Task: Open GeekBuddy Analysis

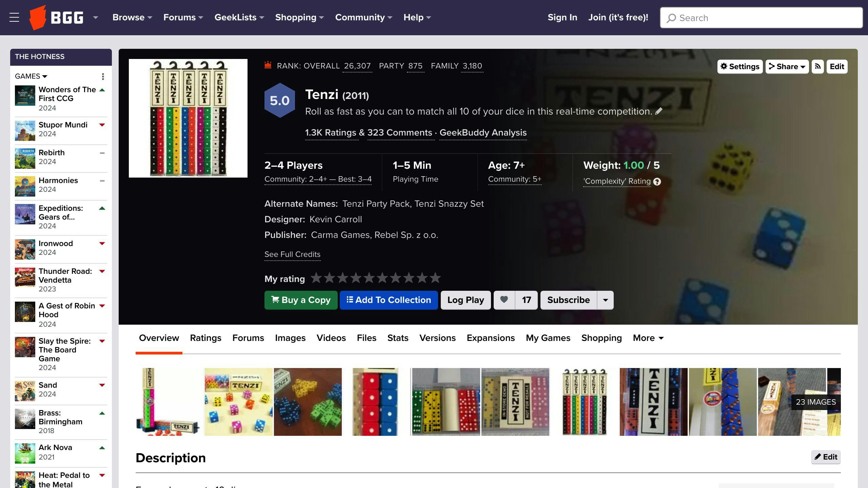Action: pyautogui.click(x=483, y=133)
